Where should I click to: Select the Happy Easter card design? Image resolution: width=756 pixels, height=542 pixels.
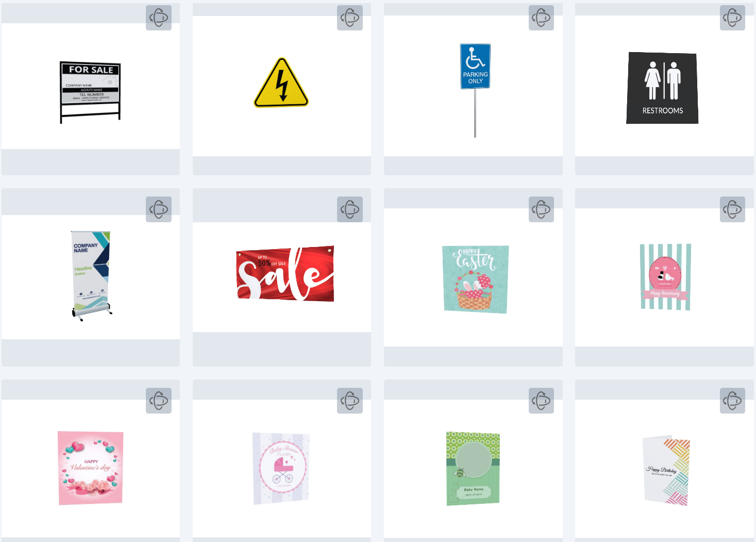click(x=475, y=279)
